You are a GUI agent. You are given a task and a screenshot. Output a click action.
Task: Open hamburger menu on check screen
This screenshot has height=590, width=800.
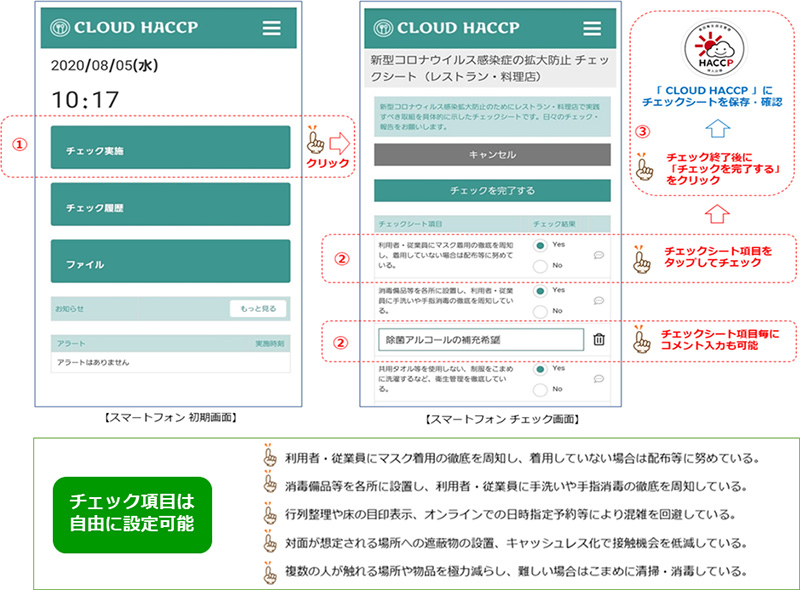pos(592,29)
